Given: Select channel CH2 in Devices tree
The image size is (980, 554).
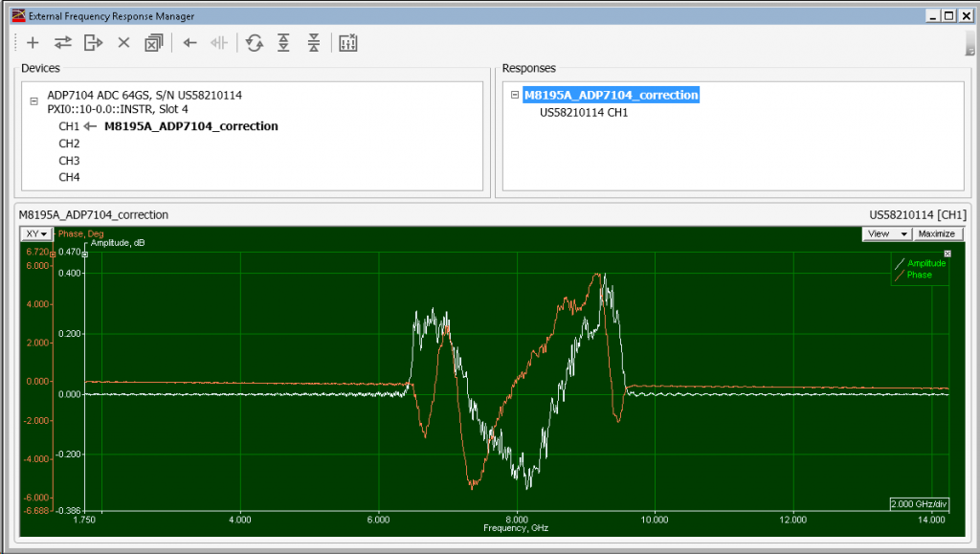Looking at the screenshot, I should point(69,144).
